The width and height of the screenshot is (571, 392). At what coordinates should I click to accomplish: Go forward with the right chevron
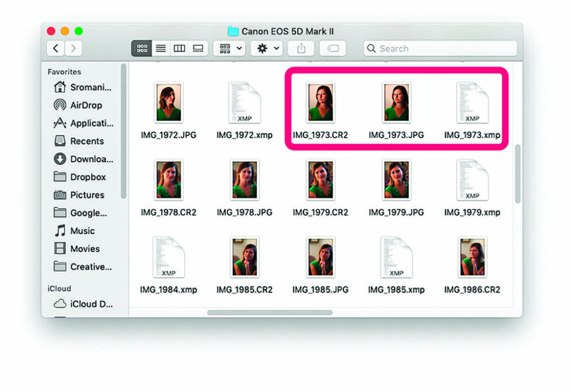(74, 49)
